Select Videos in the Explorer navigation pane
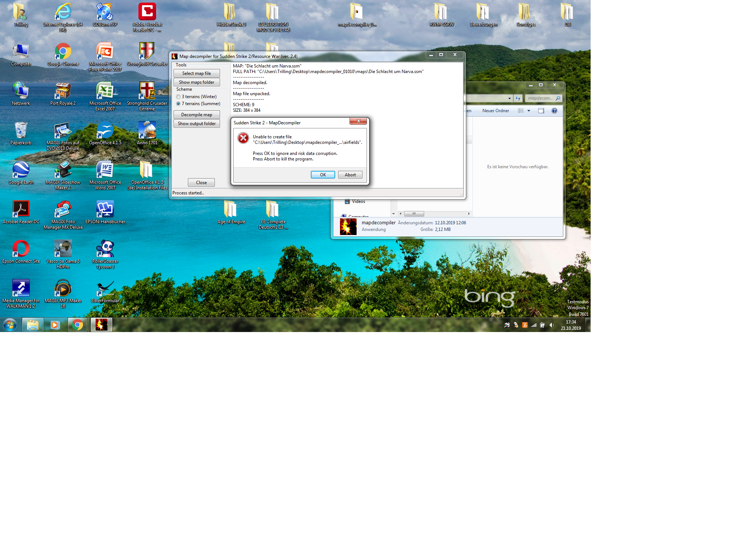Screen dimensions: 756x560 355,201
